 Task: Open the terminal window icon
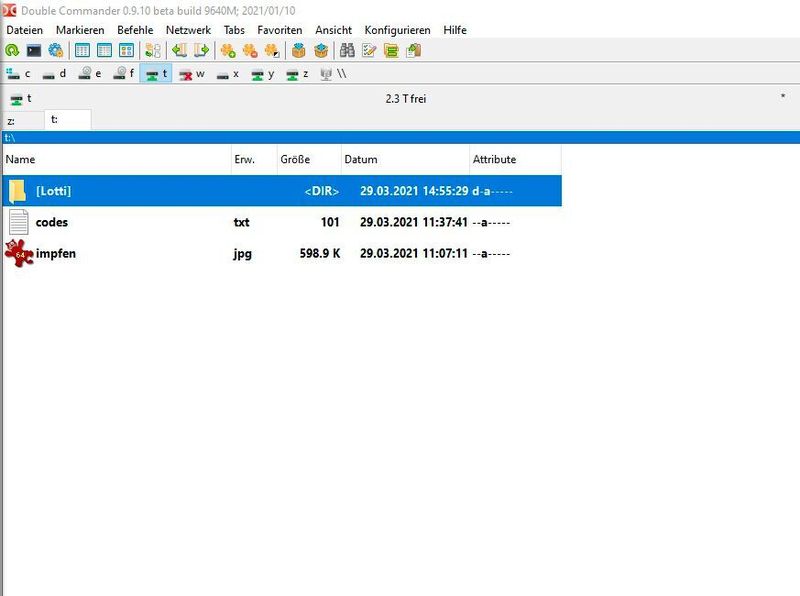coord(34,51)
